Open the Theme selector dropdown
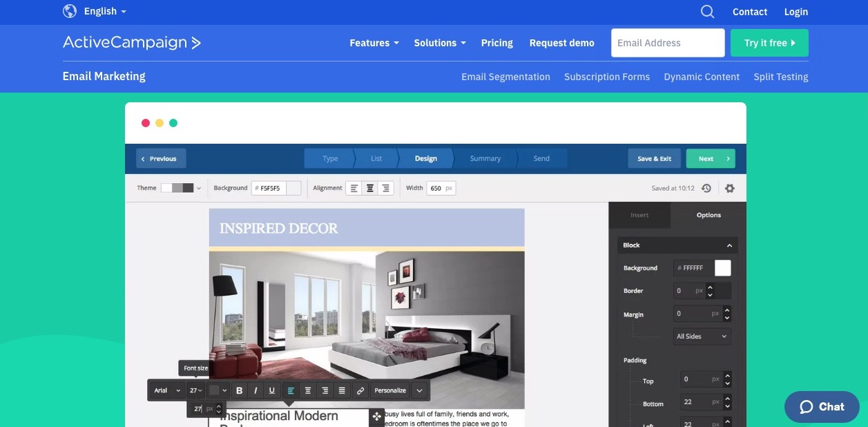Image resolution: width=868 pixels, height=427 pixels. click(181, 188)
